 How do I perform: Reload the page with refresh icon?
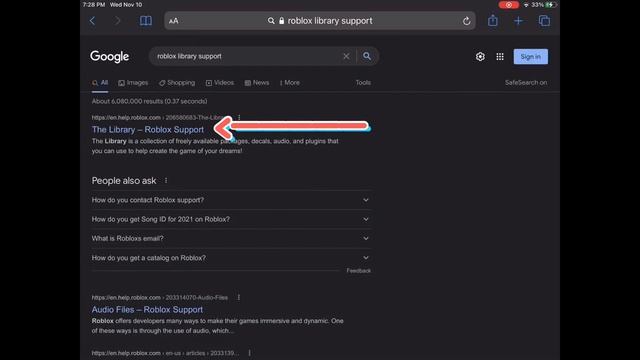click(x=466, y=21)
